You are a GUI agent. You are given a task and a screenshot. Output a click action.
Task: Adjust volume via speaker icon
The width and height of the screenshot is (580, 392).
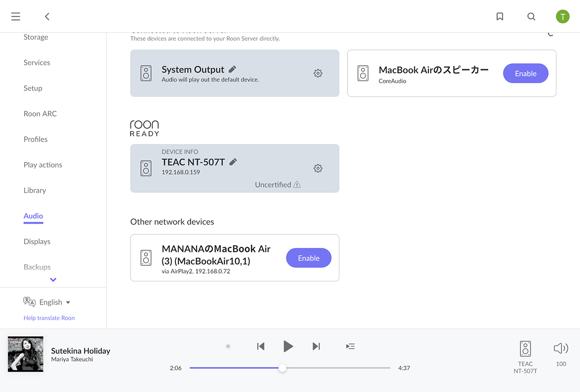561,348
